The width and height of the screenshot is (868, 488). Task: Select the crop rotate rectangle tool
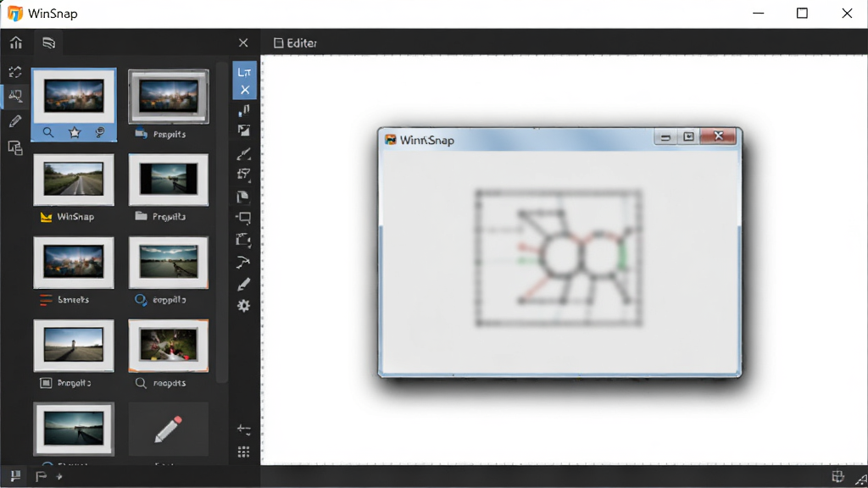(243, 240)
